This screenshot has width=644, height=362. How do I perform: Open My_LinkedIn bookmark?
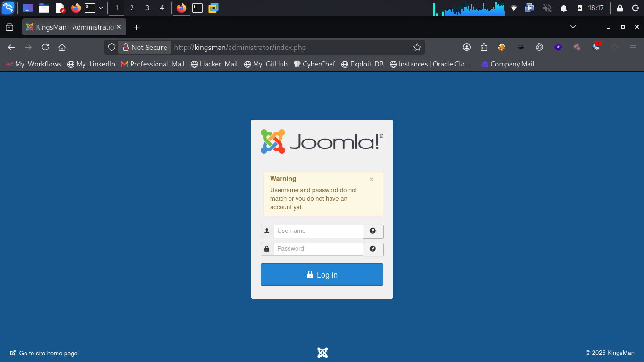[91, 64]
